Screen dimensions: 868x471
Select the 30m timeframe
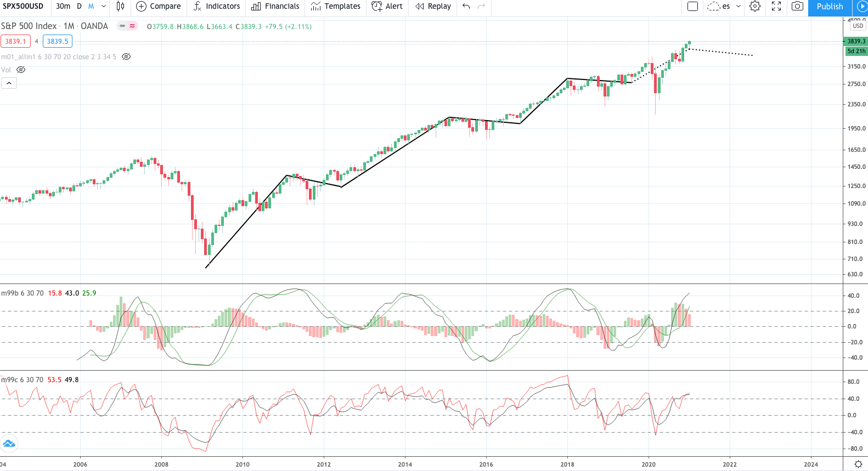click(63, 7)
